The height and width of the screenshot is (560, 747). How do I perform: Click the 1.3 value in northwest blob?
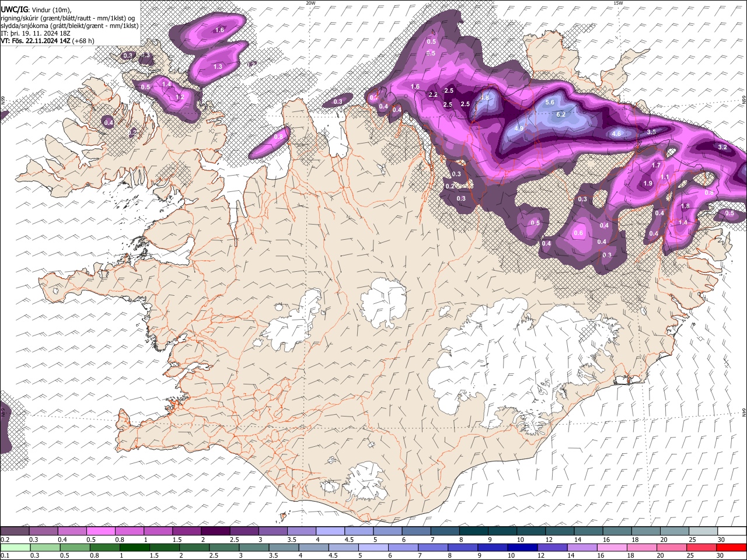coord(218,66)
